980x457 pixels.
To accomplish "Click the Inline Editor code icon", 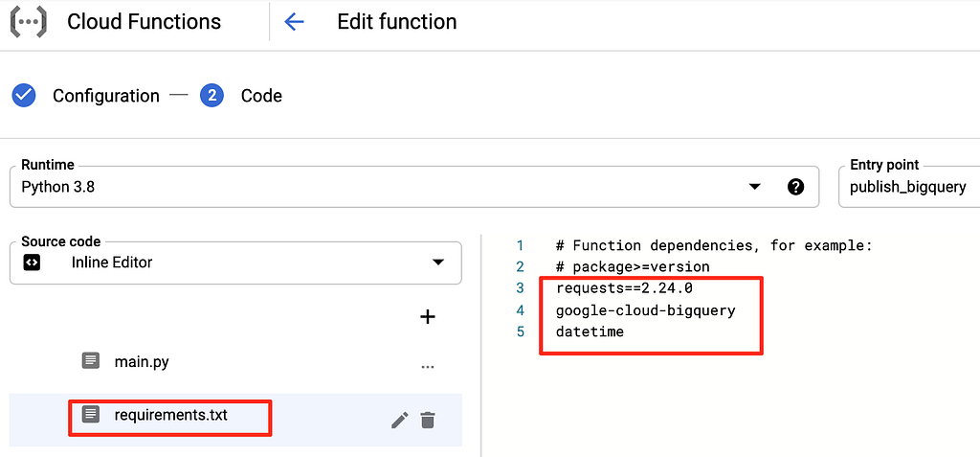I will [x=32, y=263].
